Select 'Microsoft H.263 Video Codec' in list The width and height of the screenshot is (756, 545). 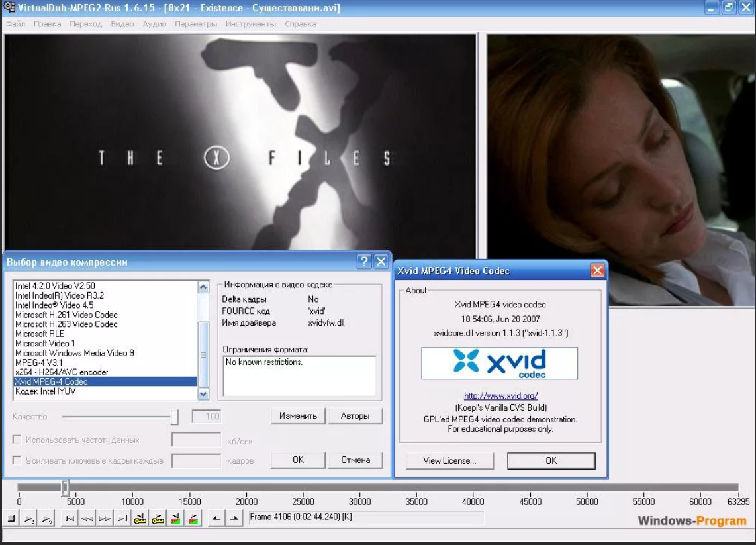tap(105, 324)
